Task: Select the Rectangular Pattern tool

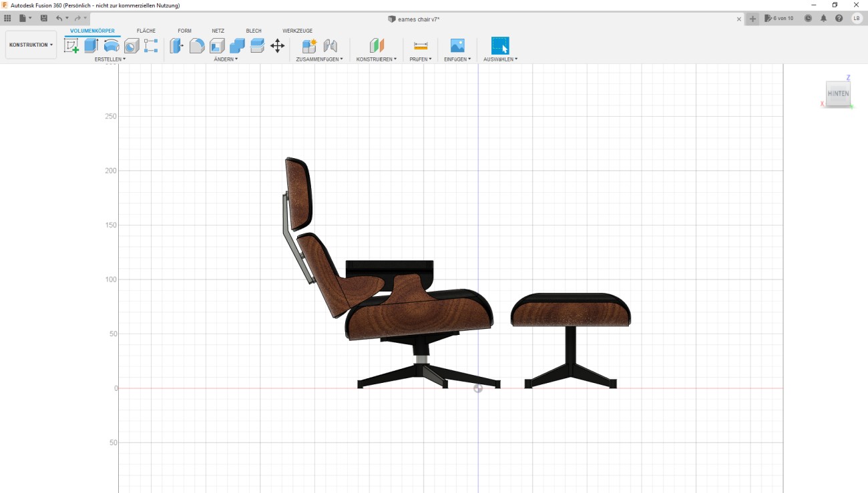Action: click(x=151, y=45)
